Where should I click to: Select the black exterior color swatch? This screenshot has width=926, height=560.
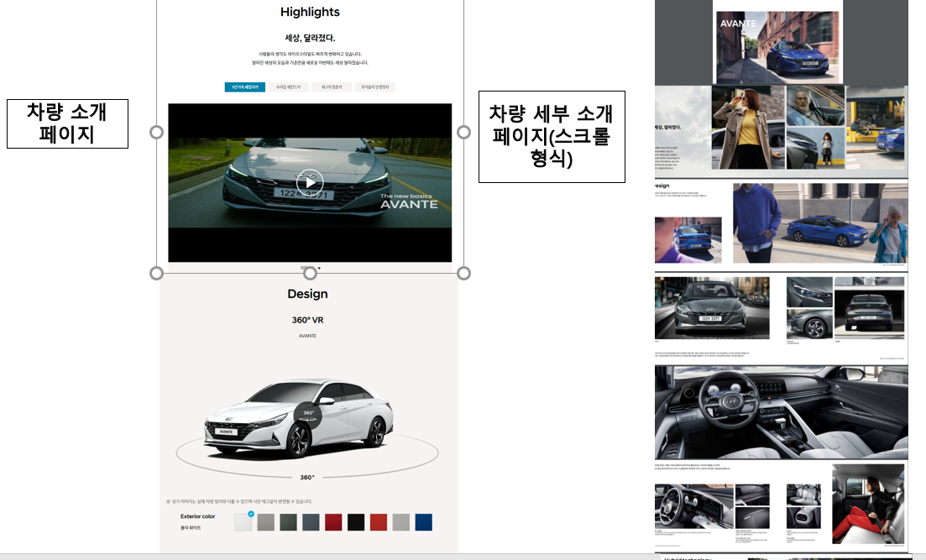pyautogui.click(x=355, y=522)
